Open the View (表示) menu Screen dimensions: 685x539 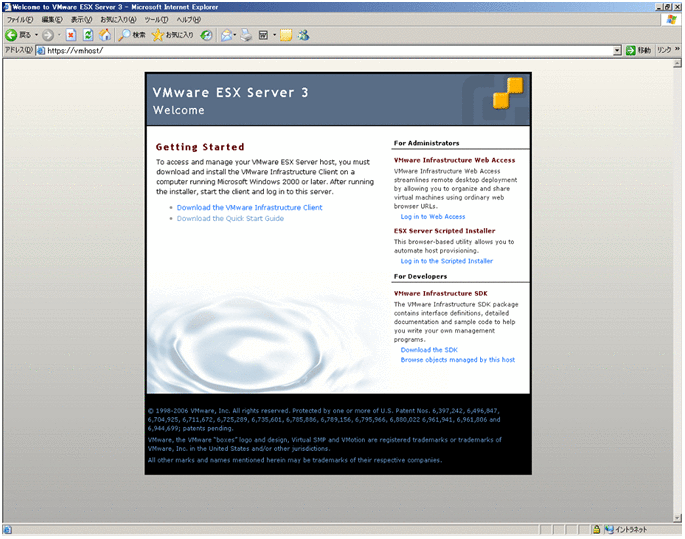[x=81, y=20]
